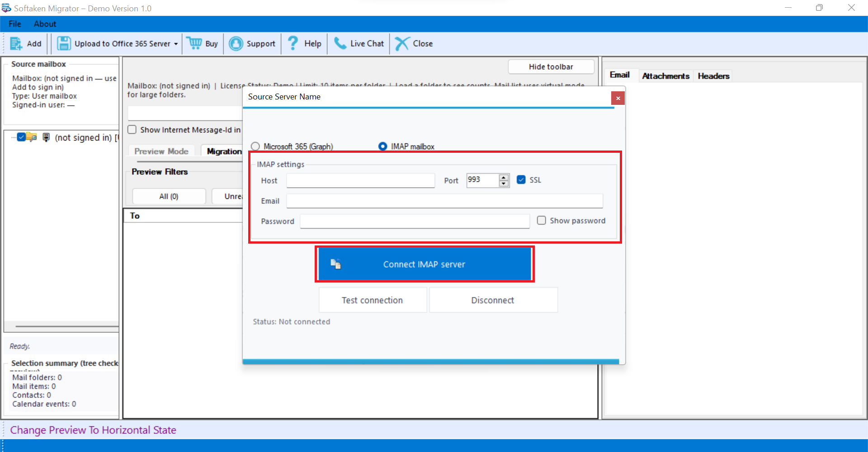
Task: Click the Status: Not connected text
Action: coord(292,321)
